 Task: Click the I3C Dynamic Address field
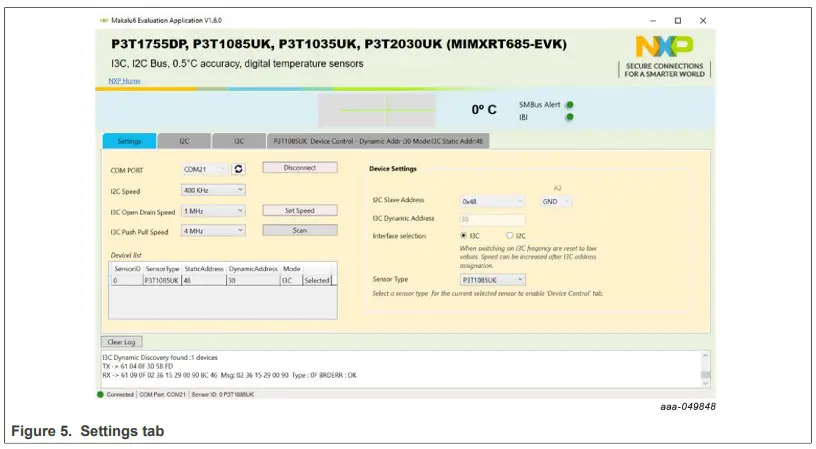(492, 220)
